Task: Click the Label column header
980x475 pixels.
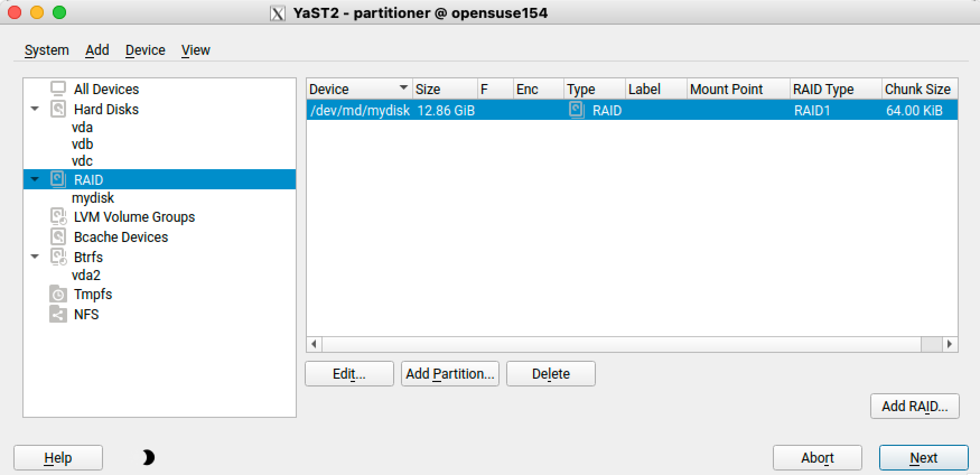Action: pyautogui.click(x=656, y=89)
